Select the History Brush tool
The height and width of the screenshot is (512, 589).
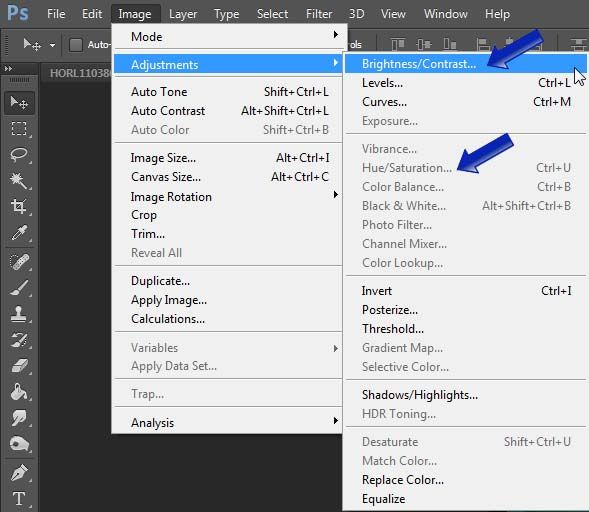[x=19, y=340]
